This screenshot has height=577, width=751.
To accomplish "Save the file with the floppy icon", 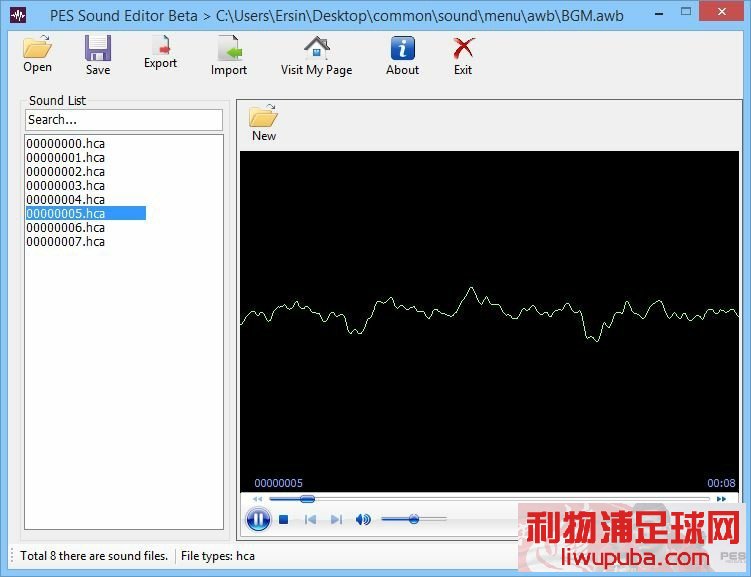I will [x=98, y=55].
